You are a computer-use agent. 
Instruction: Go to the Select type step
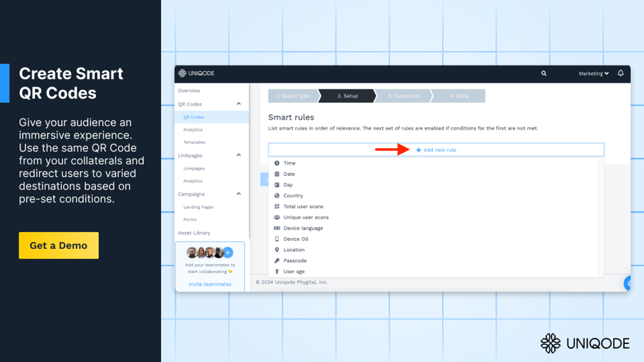click(x=293, y=96)
